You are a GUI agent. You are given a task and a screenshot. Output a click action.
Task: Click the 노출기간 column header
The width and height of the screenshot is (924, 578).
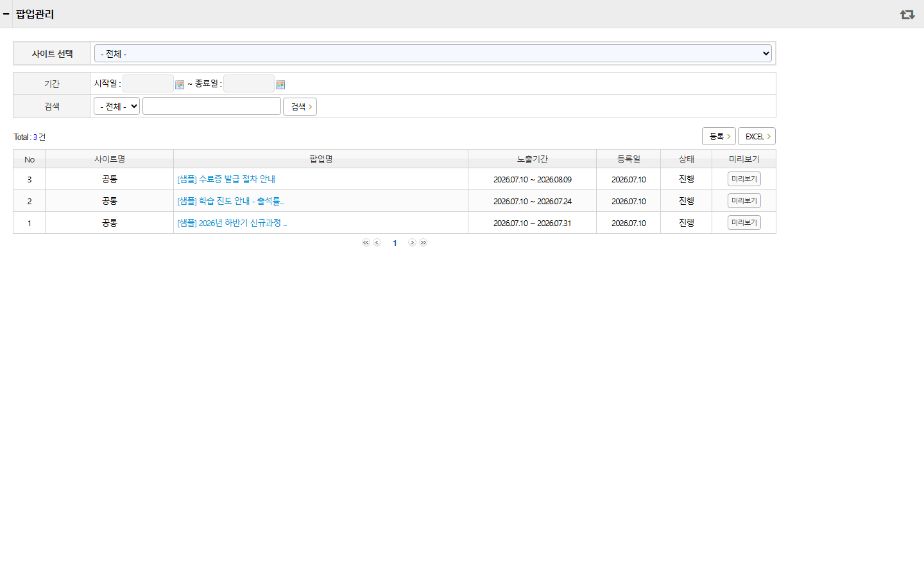[x=533, y=159]
